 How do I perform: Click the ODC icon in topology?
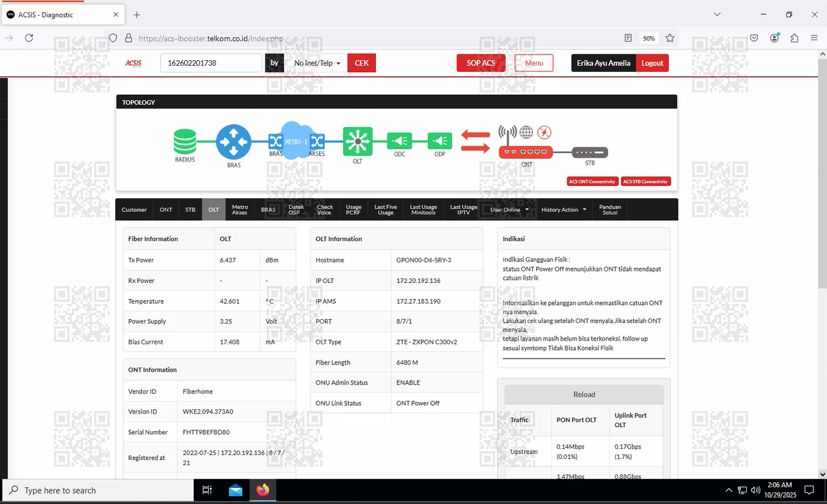399,141
